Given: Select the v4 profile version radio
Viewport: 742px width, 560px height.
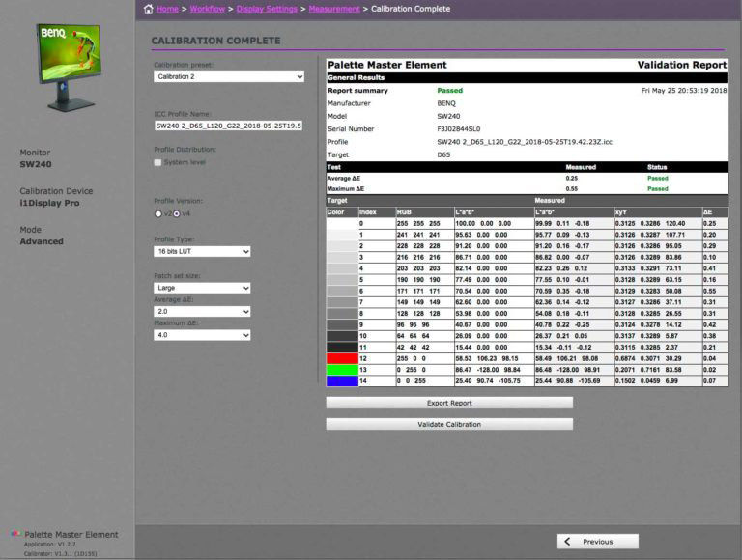Looking at the screenshot, I should (177, 213).
